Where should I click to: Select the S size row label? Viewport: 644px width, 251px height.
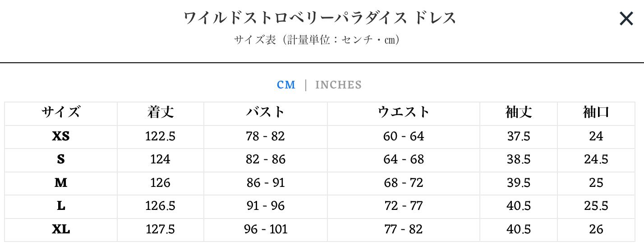pos(61,159)
